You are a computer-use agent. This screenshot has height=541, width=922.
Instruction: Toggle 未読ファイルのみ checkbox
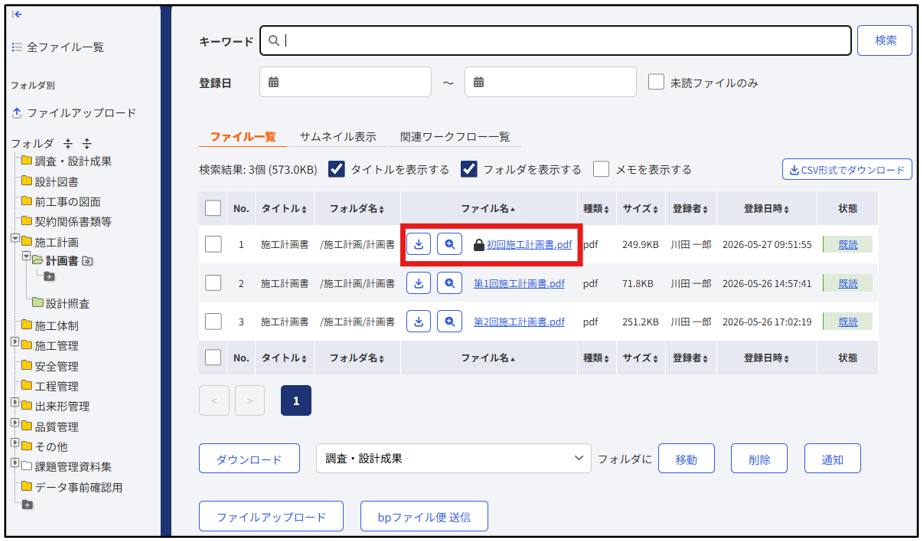(x=656, y=82)
